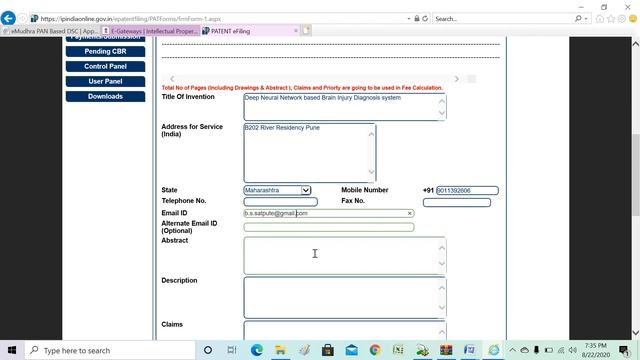The image size is (640, 360).
Task: Open Word from the taskbar
Action: point(469,350)
